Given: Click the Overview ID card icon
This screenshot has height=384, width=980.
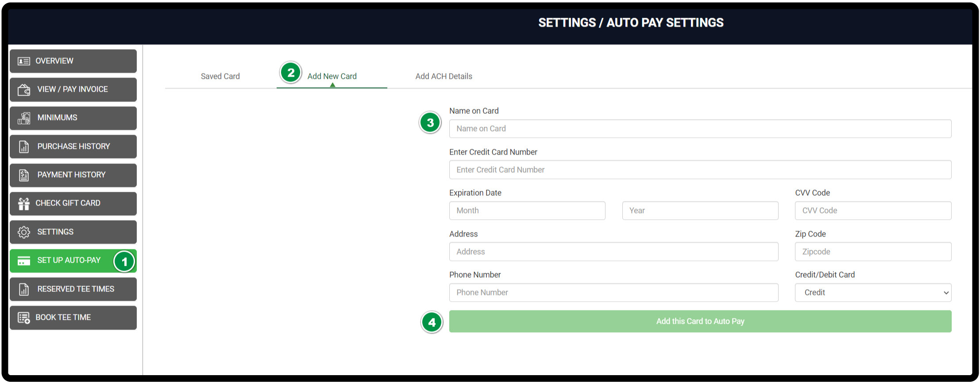Looking at the screenshot, I should (x=23, y=61).
